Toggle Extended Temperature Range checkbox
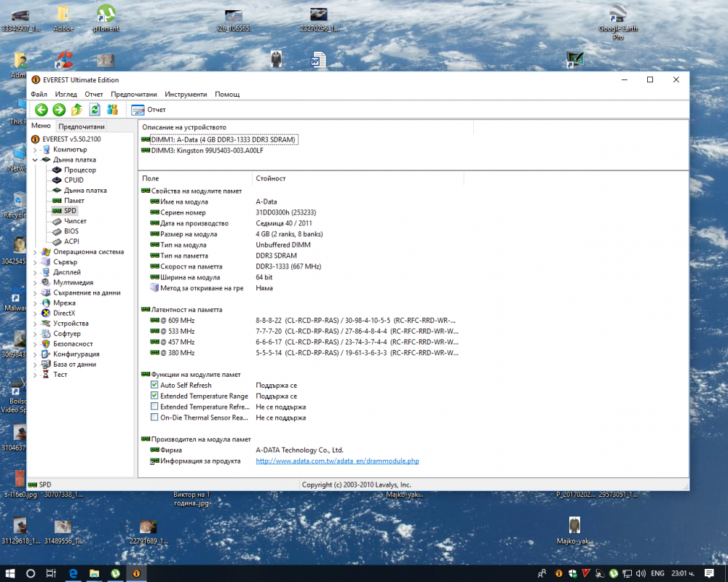 pyautogui.click(x=154, y=396)
